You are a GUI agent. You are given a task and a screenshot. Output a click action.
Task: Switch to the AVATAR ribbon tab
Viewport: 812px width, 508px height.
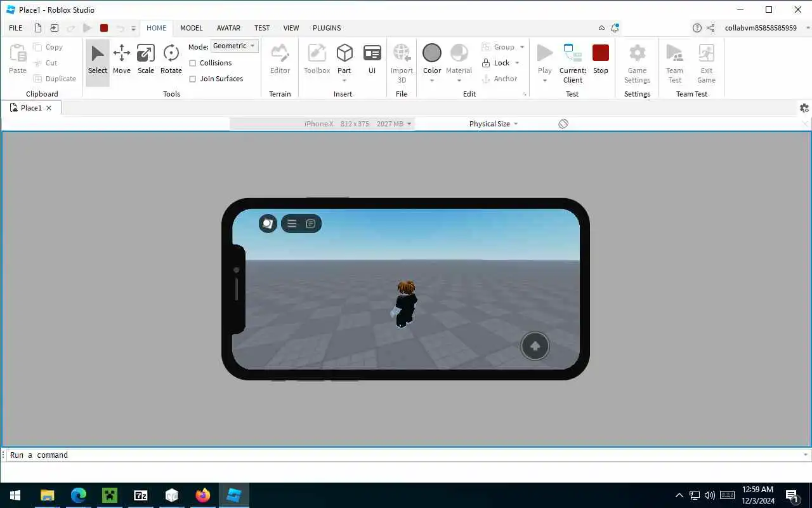[x=228, y=28]
